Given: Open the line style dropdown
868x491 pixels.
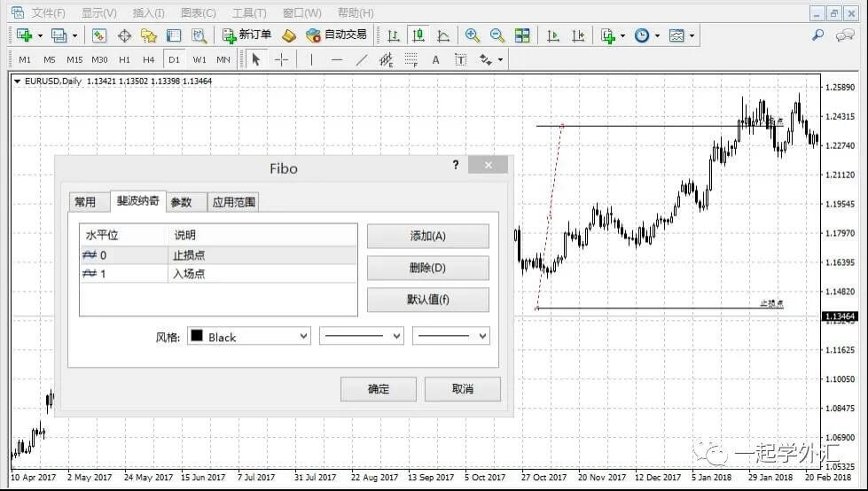Looking at the screenshot, I should click(x=362, y=336).
